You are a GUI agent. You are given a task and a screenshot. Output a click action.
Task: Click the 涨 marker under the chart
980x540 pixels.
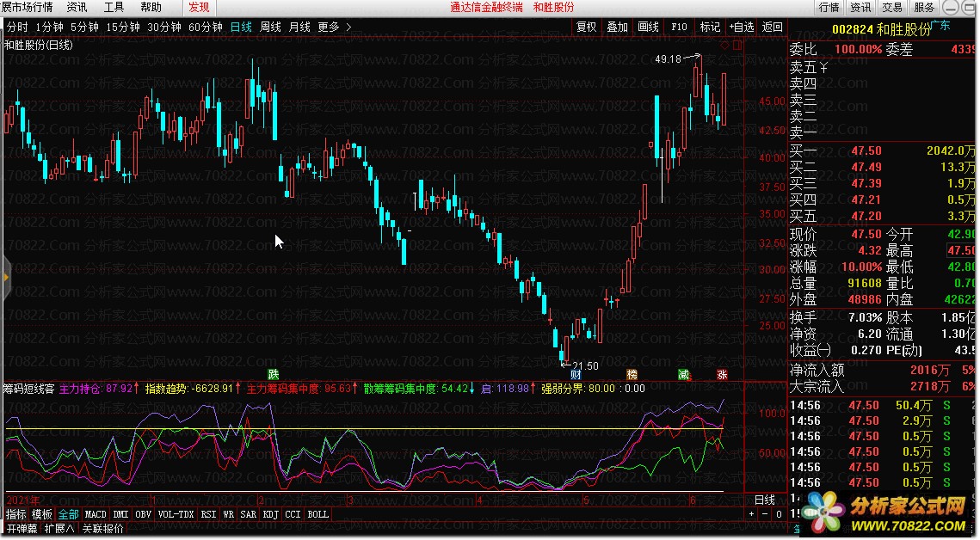tap(722, 375)
